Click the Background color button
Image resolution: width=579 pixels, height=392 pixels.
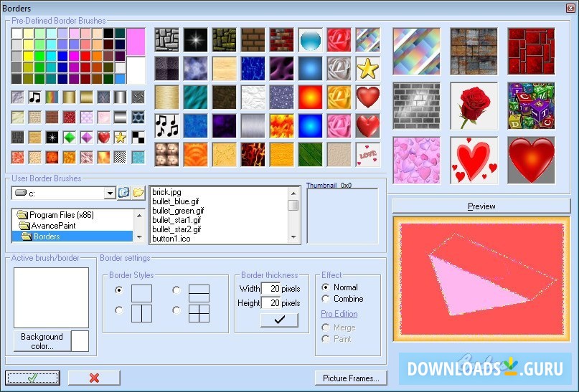click(x=42, y=341)
